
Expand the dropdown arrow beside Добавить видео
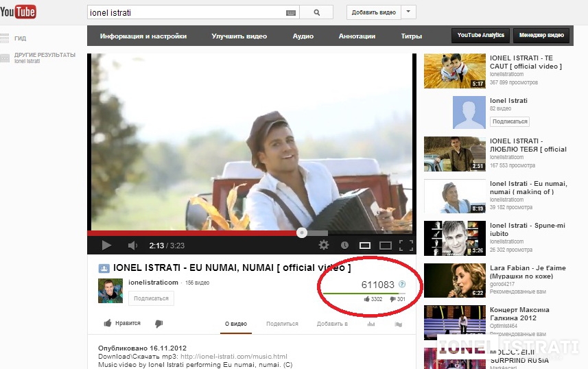pyautogui.click(x=409, y=12)
